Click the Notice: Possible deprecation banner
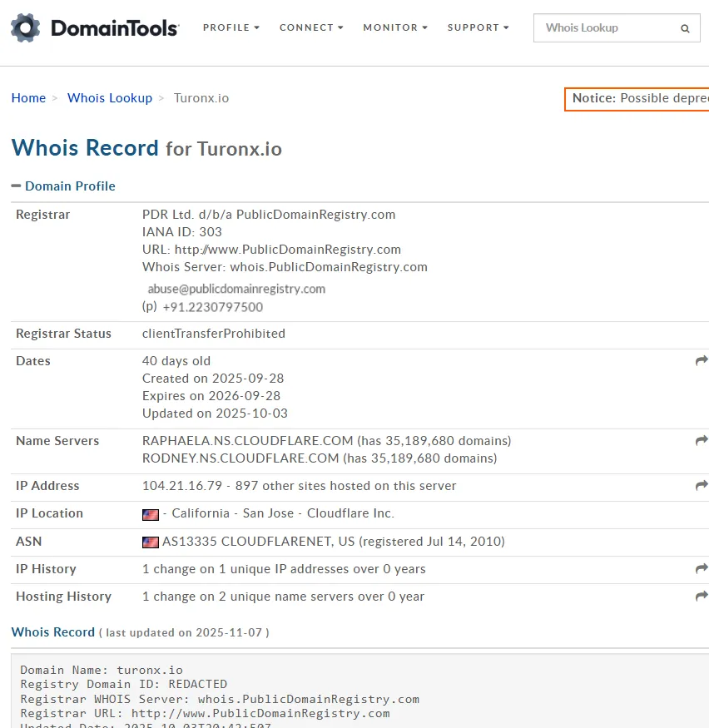Image resolution: width=709 pixels, height=728 pixels. tap(637, 99)
